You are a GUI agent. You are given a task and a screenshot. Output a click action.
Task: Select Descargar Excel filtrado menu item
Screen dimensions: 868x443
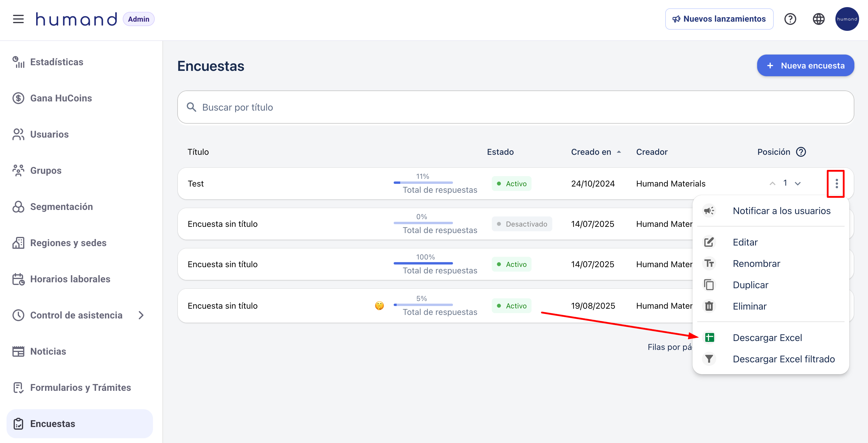(784, 359)
